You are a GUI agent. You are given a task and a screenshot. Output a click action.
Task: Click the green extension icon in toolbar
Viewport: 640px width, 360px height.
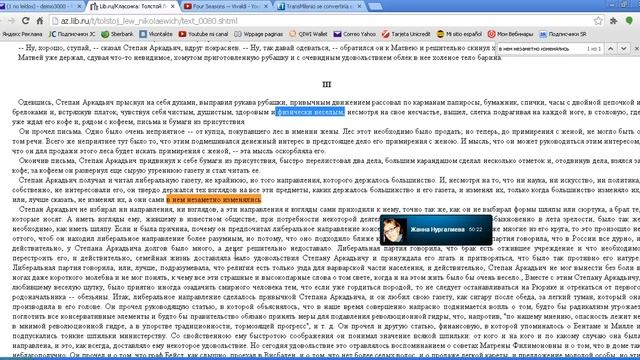point(629,20)
